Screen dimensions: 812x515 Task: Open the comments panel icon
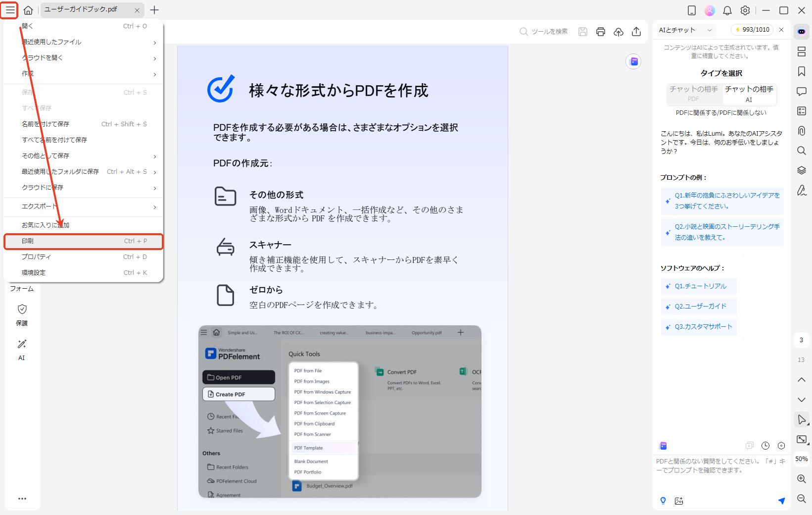pyautogui.click(x=802, y=91)
